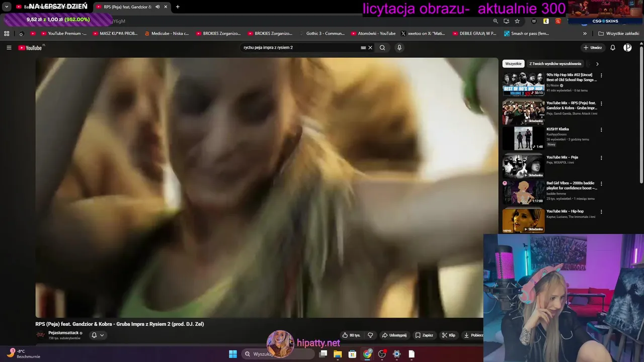The image size is (644, 362).
Task: Open the tab search dropdown arrow
Action: [7, 7]
